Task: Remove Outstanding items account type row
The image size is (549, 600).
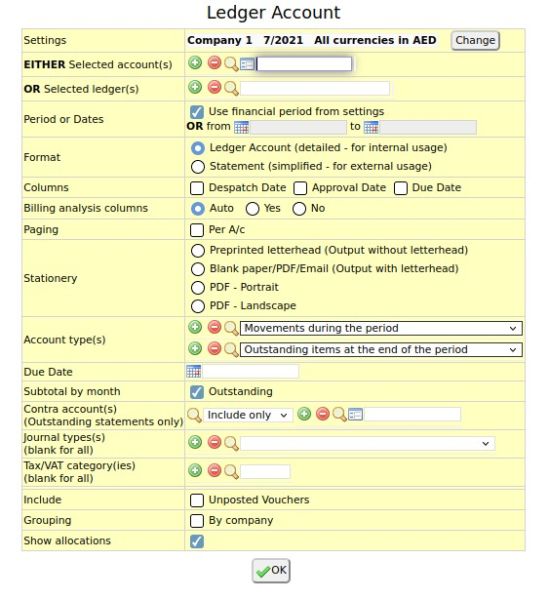Action: pyautogui.click(x=214, y=349)
